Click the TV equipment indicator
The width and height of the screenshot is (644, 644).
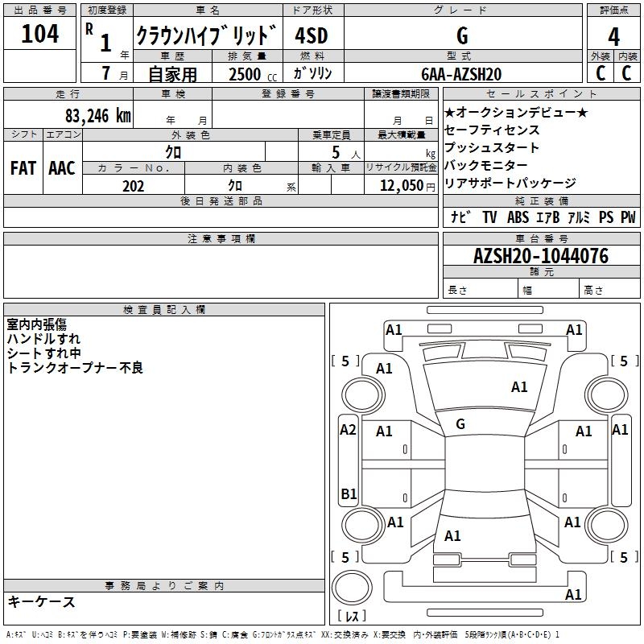[x=489, y=217]
